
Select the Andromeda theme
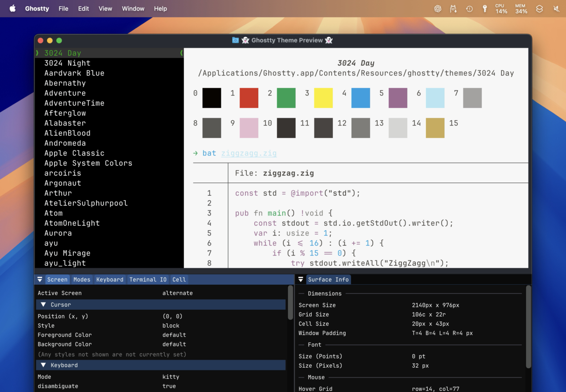pos(65,143)
